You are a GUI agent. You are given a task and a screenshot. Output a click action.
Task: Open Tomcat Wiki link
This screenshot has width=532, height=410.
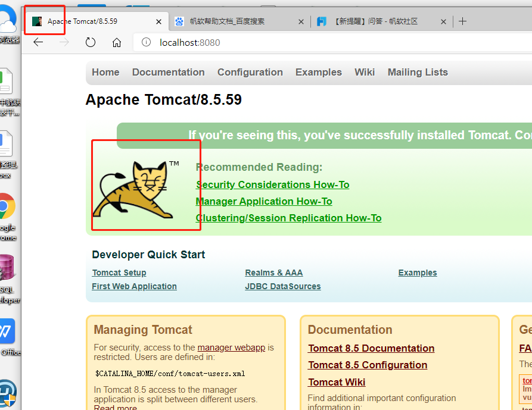tap(337, 382)
